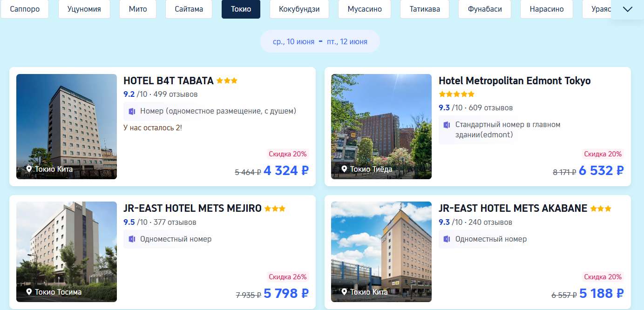Open HOTEL B4T TABATA hotel title
This screenshot has height=310, width=644.
pos(169,81)
